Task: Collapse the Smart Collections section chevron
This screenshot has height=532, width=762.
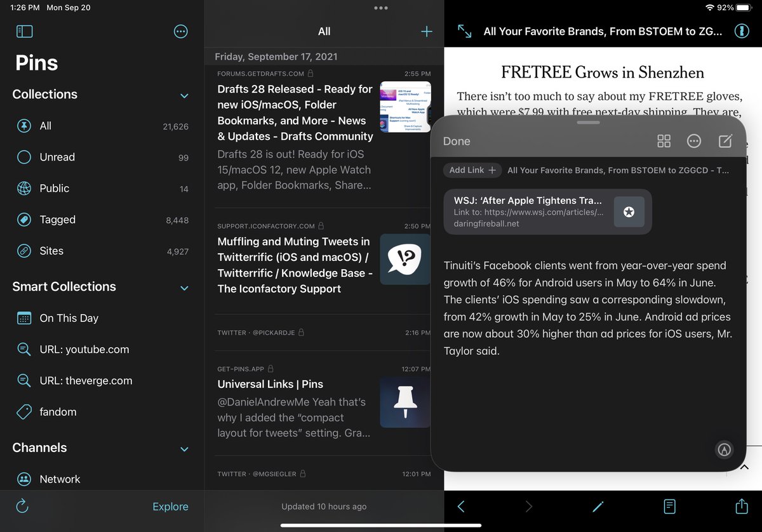Action: [x=184, y=288]
